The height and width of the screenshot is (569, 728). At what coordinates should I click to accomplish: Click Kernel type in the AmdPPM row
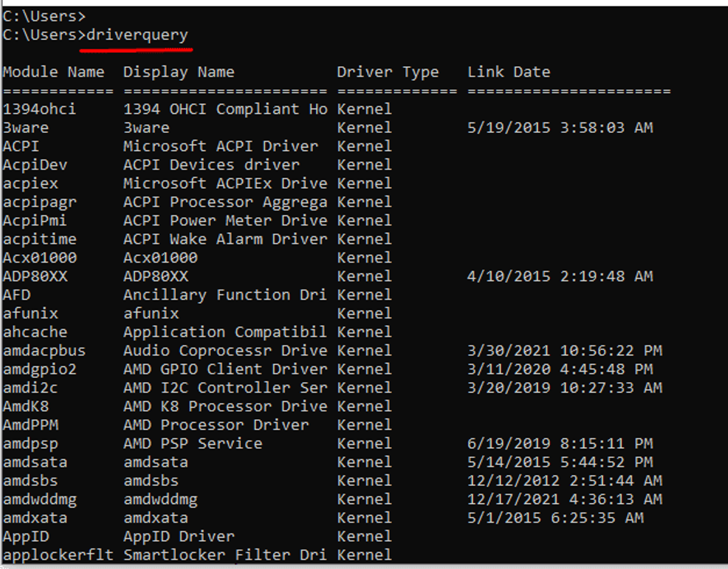(365, 425)
